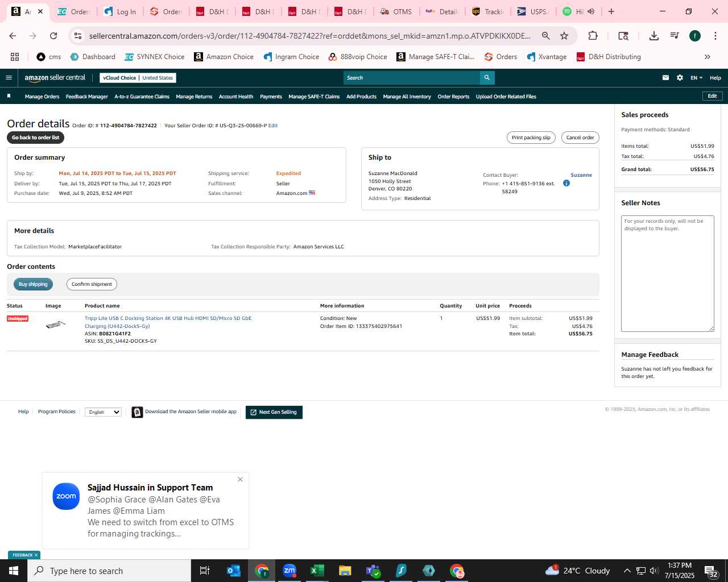
Task: Click the Zoom logo in the notification
Action: [66, 496]
